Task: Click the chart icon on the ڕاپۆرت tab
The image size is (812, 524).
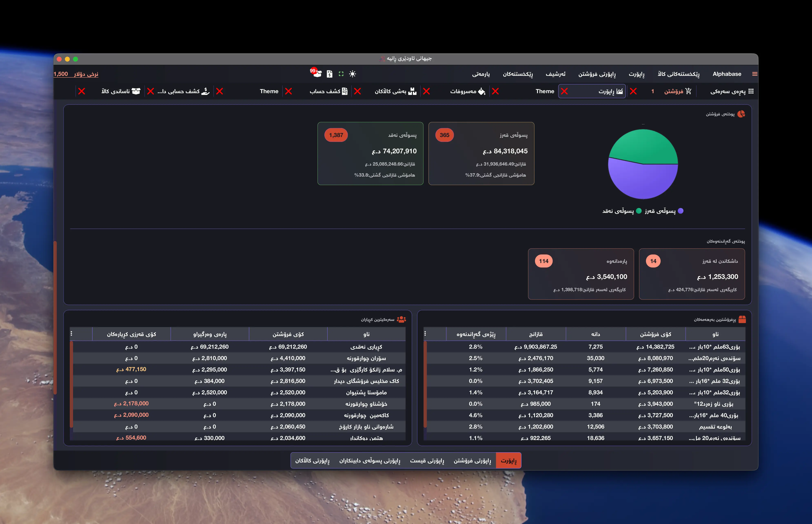Action: pyautogui.click(x=620, y=91)
